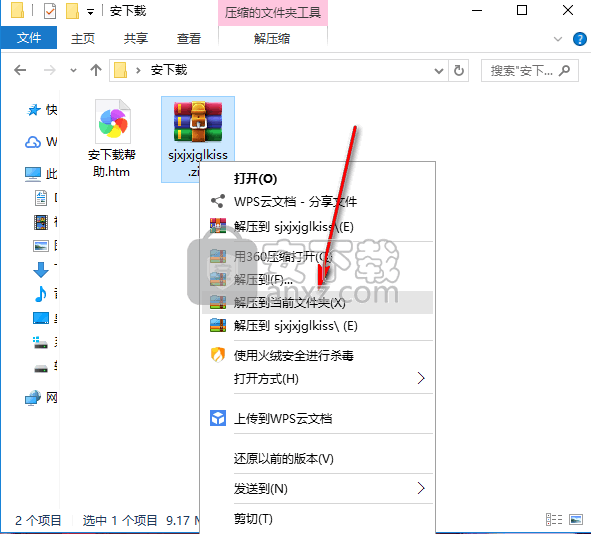Open the 解压缩 ribbon tab
This screenshot has width=591, height=534.
pyautogui.click(x=272, y=38)
